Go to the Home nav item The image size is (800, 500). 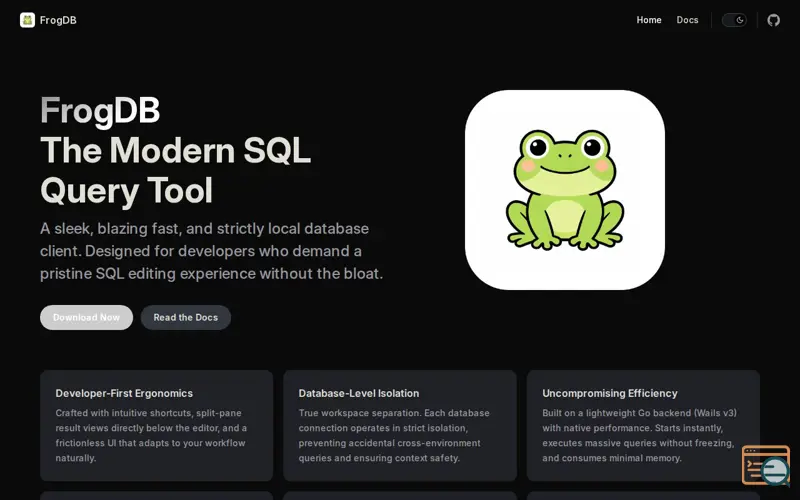(x=648, y=20)
